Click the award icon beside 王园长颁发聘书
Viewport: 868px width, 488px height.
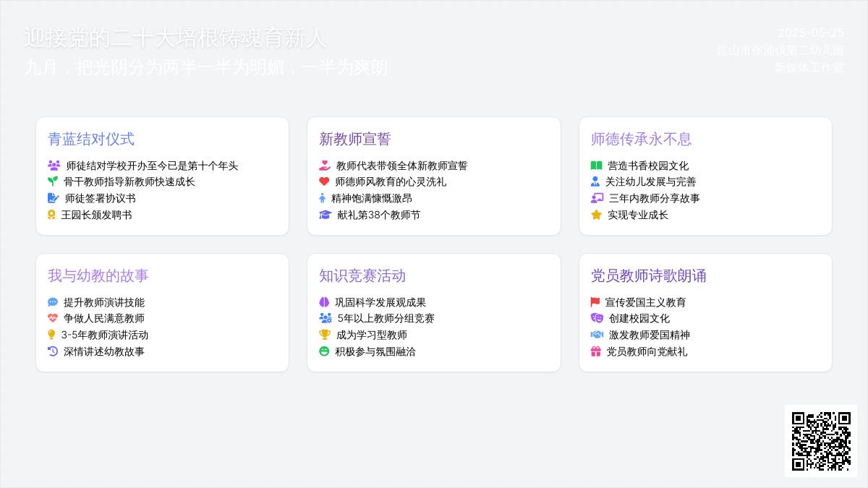click(51, 215)
